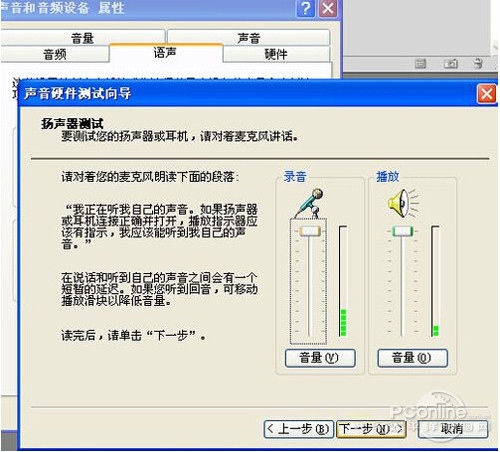Cancel the wizard with 取消 button
The width and height of the screenshot is (500, 452).
point(453,429)
